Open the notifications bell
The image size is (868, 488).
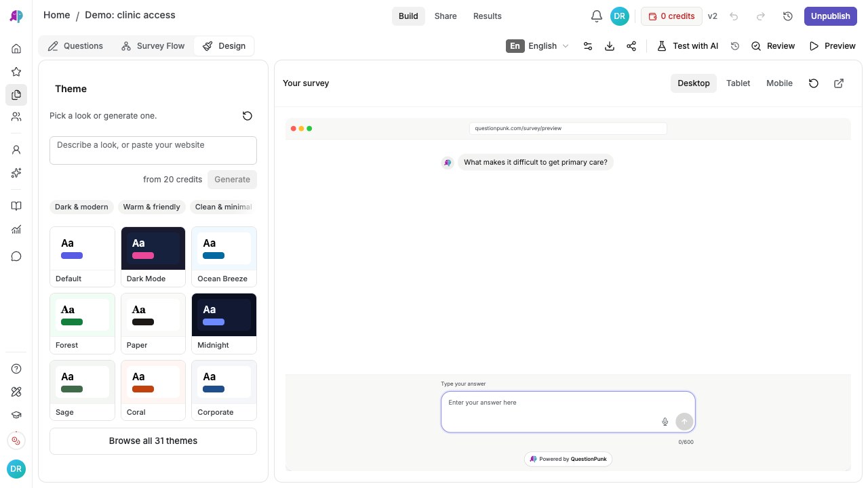597,16
